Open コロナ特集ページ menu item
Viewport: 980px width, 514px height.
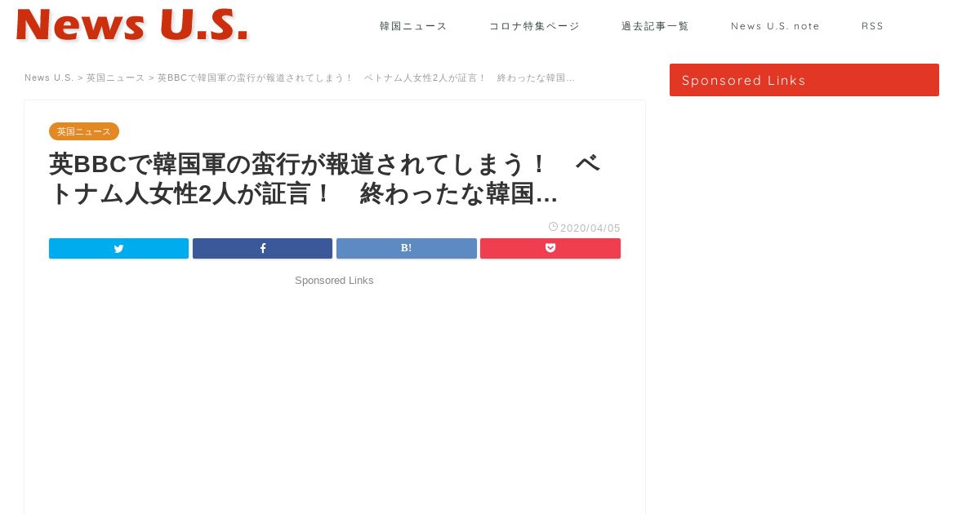tap(534, 26)
